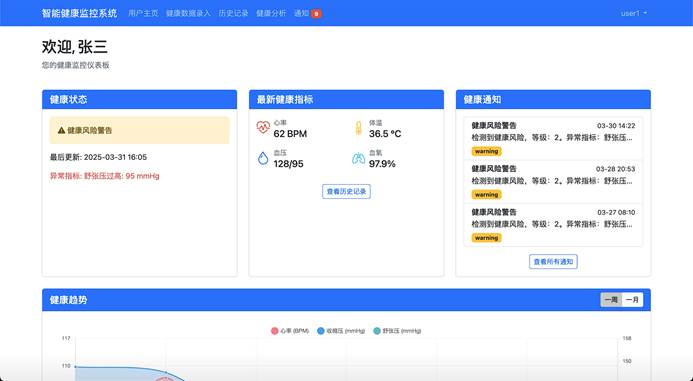
Task: Open 通知 in the navbar
Action: pos(301,13)
